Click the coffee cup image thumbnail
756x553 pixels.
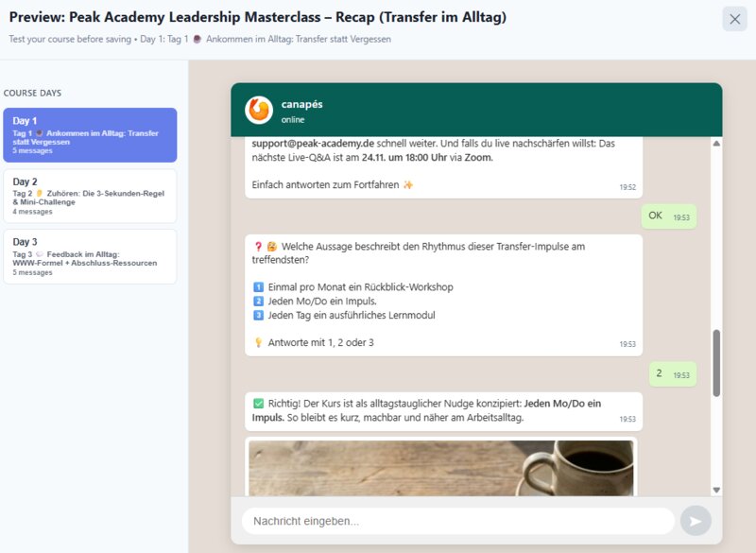[x=441, y=467]
